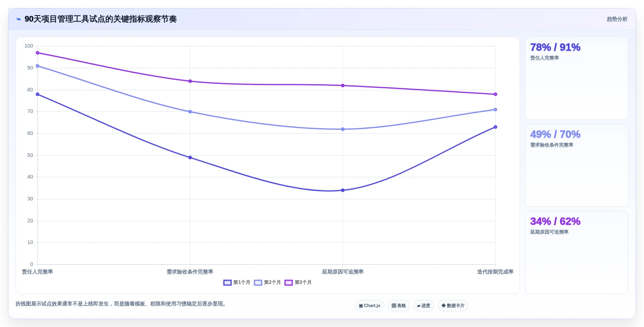Click the blue trend icon beside the title
Screen dimensions: 644x327
[x=18, y=19]
